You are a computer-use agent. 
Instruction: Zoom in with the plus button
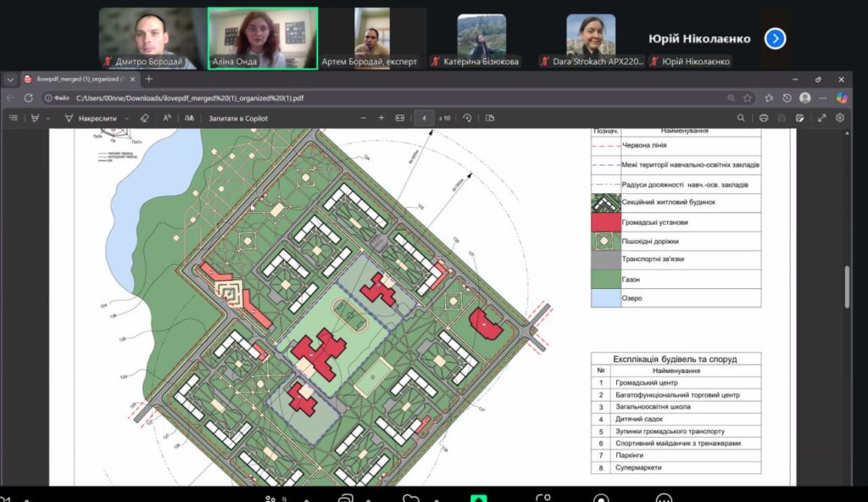pyautogui.click(x=381, y=118)
